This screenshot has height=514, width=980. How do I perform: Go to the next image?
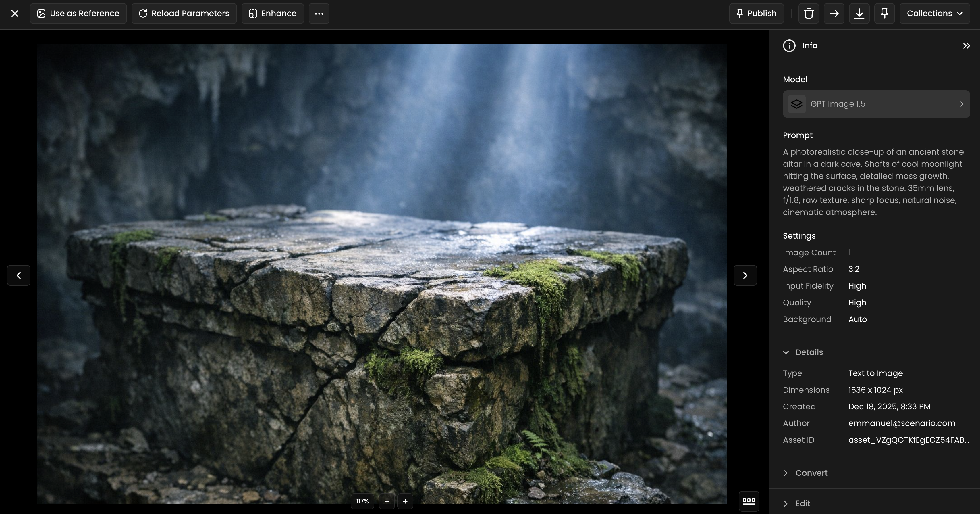pyautogui.click(x=745, y=275)
